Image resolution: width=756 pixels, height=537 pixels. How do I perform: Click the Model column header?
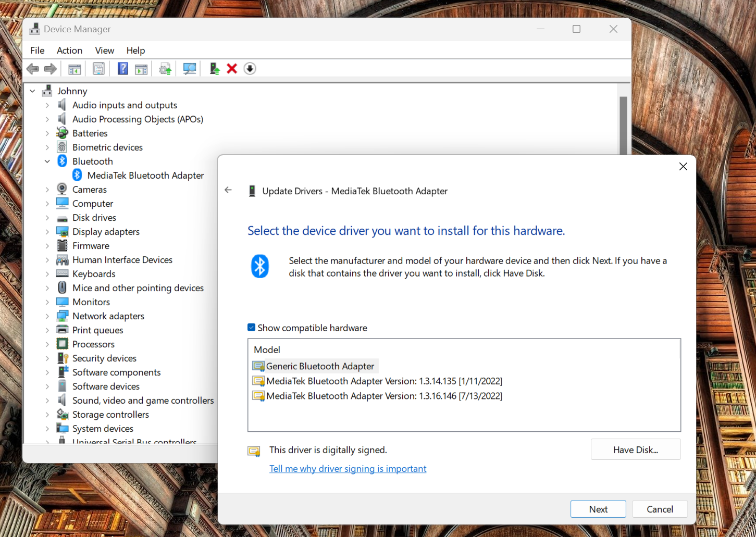coord(267,349)
